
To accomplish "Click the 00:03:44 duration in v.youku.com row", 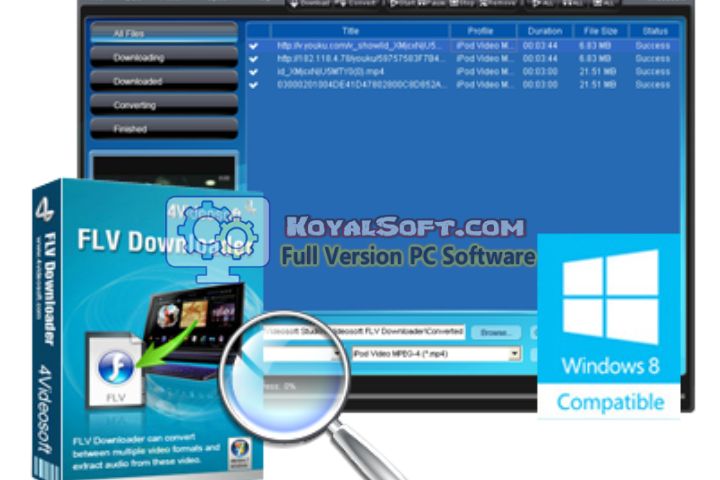I will [540, 46].
